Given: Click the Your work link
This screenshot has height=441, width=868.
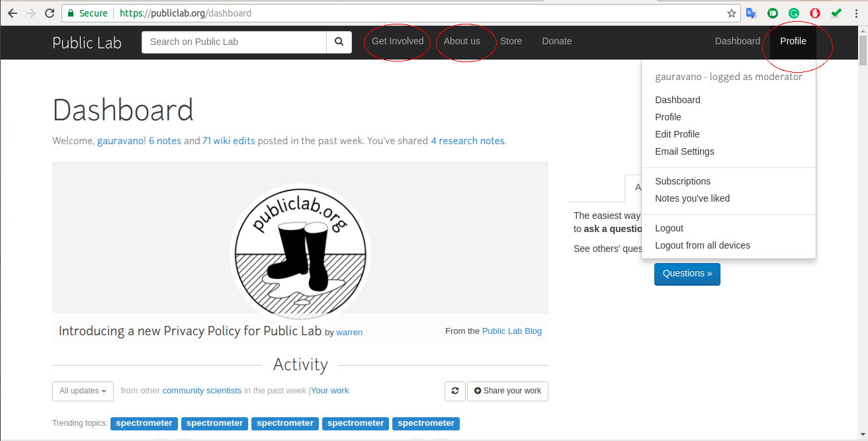Looking at the screenshot, I should (330, 391).
